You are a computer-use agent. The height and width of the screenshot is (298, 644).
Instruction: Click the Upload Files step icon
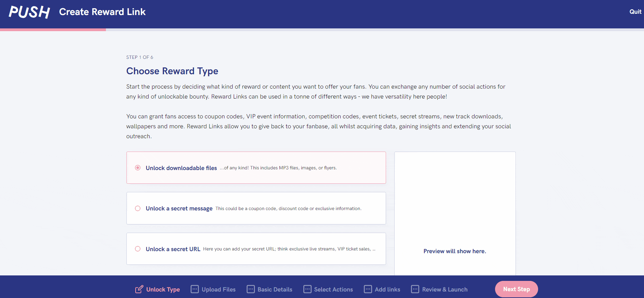coord(195,289)
